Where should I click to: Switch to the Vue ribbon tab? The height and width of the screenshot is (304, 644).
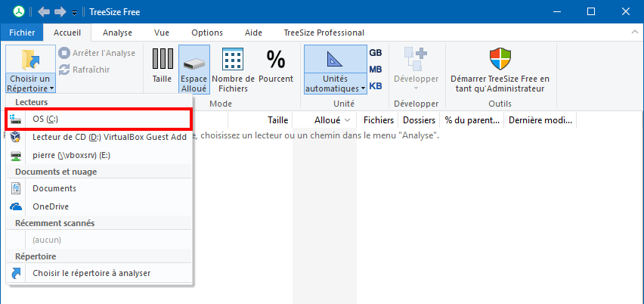coord(162,33)
